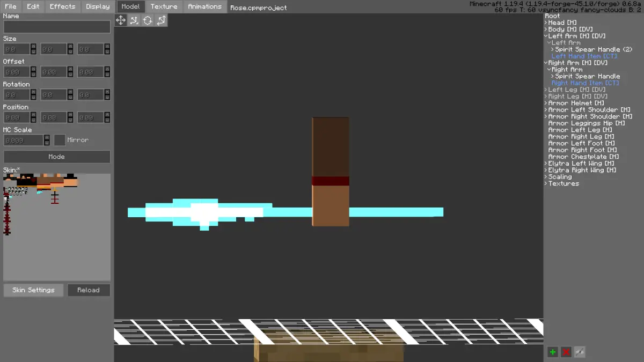Expand Armor Right Shoulder [H] node
This screenshot has width=644, height=362.
coord(546,116)
